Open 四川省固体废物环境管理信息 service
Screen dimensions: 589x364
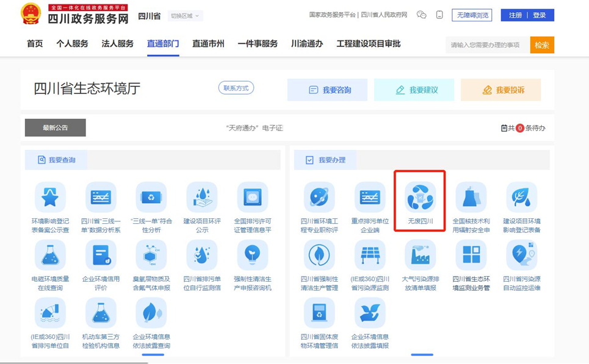pyautogui.click(x=318, y=314)
